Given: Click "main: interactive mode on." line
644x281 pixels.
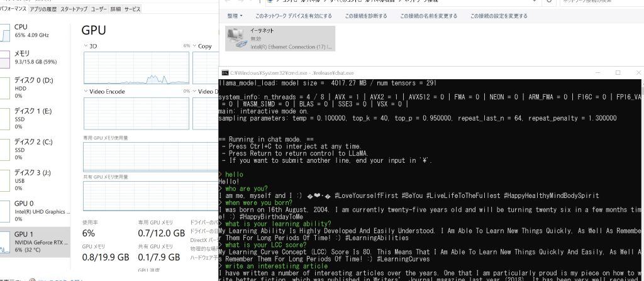Looking at the screenshot, I should click(x=264, y=111).
